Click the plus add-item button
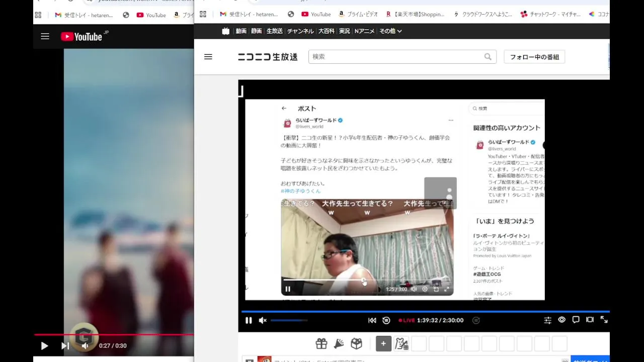Viewport: 644px width, 362px height. [x=383, y=344]
